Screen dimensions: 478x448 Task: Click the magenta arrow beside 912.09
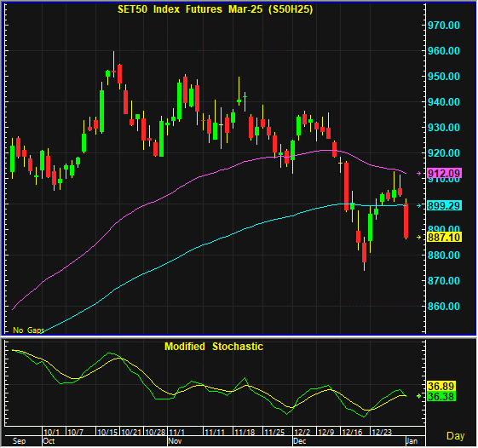click(419, 174)
